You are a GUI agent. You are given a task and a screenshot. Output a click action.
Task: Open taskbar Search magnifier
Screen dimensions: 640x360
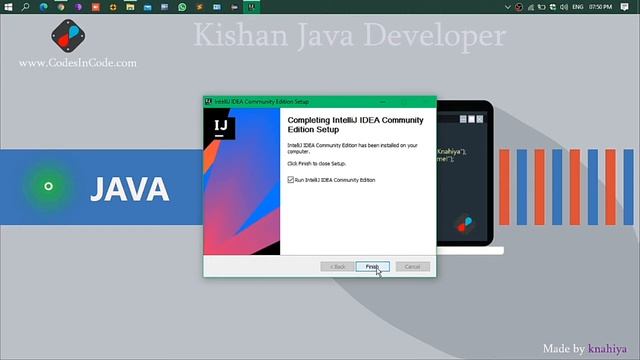[x=25, y=7]
